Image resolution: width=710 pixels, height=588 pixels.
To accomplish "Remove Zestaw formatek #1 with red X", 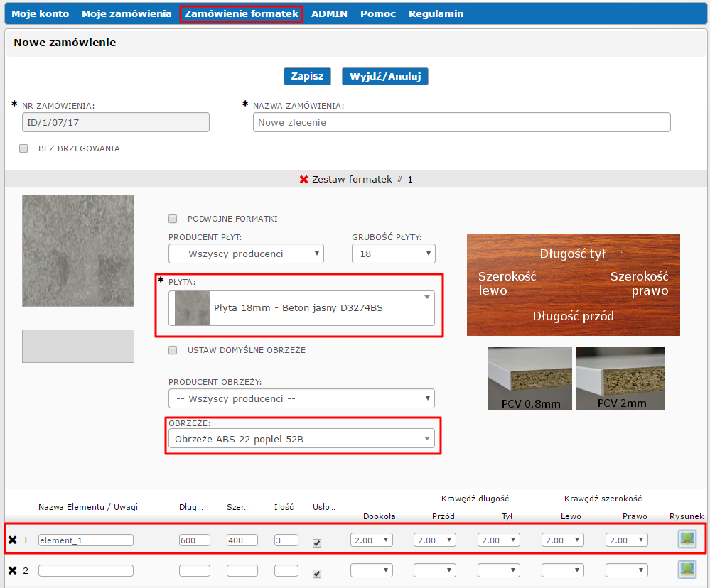I will point(304,180).
